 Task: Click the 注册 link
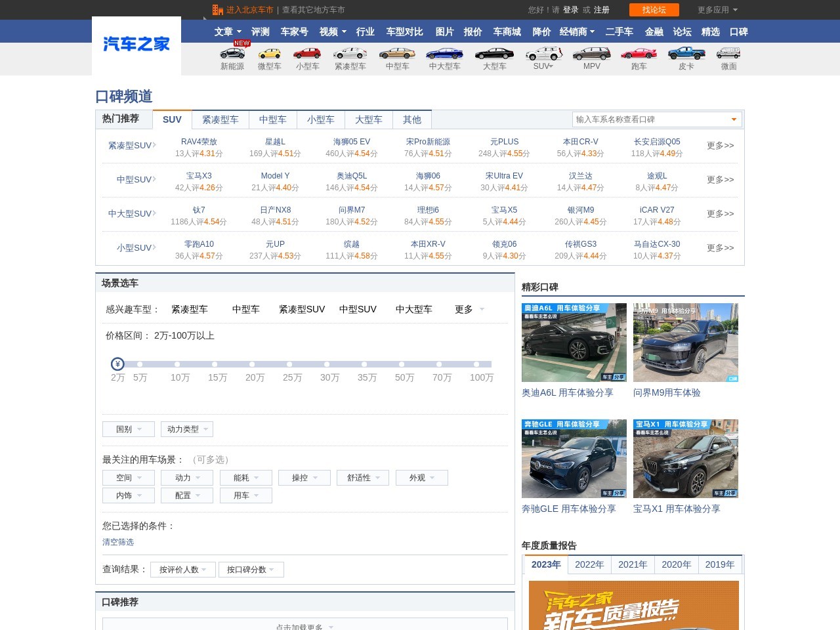[x=602, y=10]
